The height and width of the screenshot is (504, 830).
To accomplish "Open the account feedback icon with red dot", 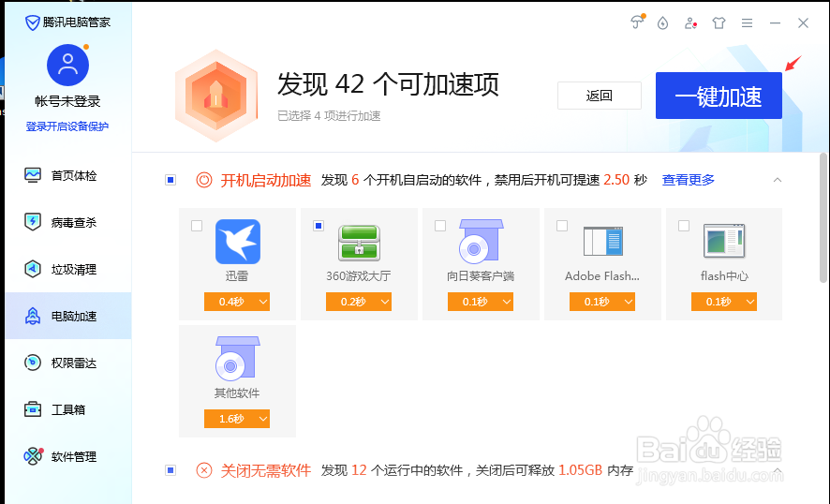I will click(690, 22).
